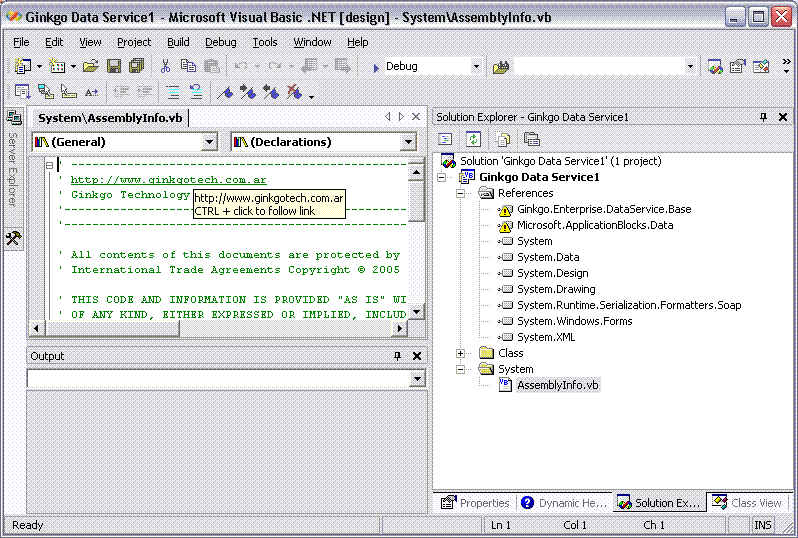
Task: Click the Copy toolbar icon
Action: [x=188, y=66]
